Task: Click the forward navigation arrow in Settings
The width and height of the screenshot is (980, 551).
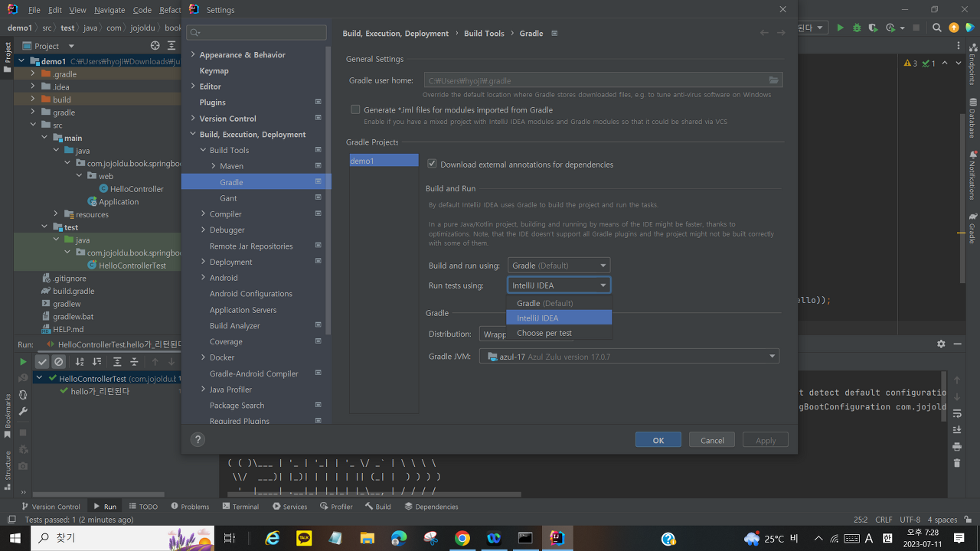Action: tap(781, 33)
